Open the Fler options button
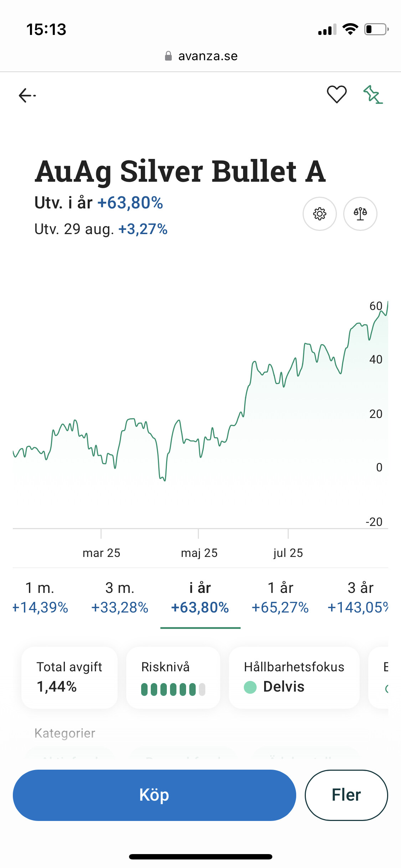 coord(346,795)
